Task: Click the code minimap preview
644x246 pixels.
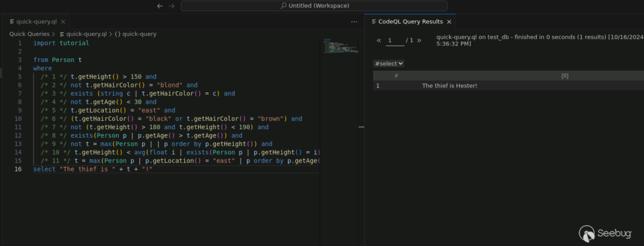Action: 340,46
